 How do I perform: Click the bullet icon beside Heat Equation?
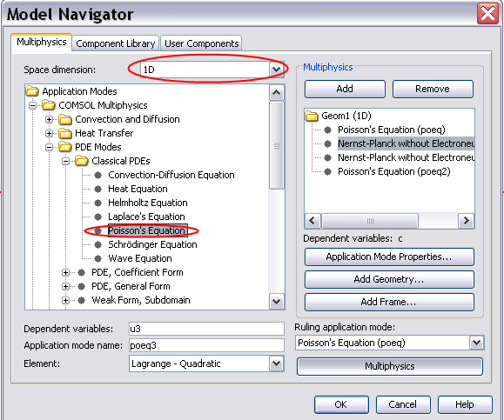tap(98, 189)
